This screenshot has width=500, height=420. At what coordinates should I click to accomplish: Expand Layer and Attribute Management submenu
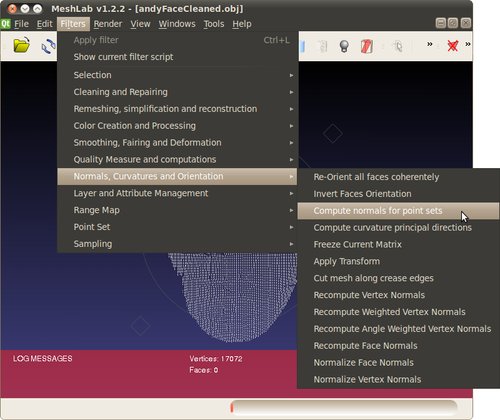pyautogui.click(x=178, y=193)
